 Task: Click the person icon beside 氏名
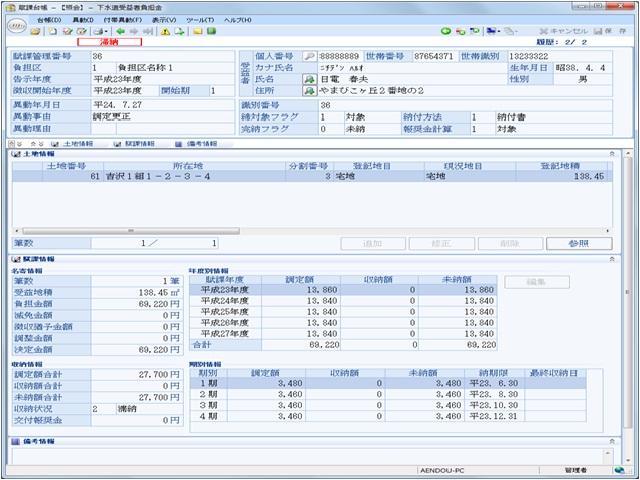click(x=310, y=78)
